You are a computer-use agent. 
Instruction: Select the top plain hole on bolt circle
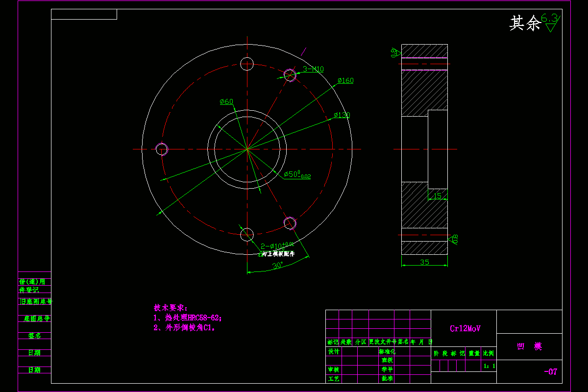coord(247,63)
